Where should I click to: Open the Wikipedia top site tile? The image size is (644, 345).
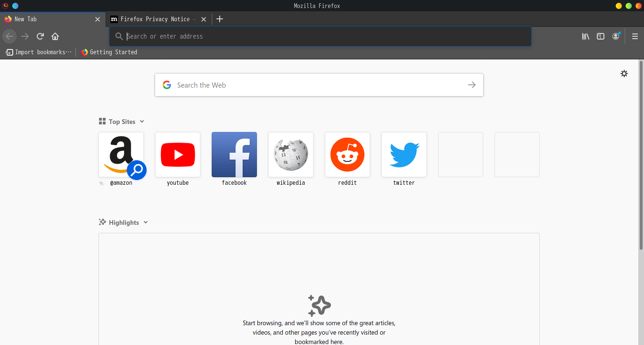pyautogui.click(x=291, y=155)
